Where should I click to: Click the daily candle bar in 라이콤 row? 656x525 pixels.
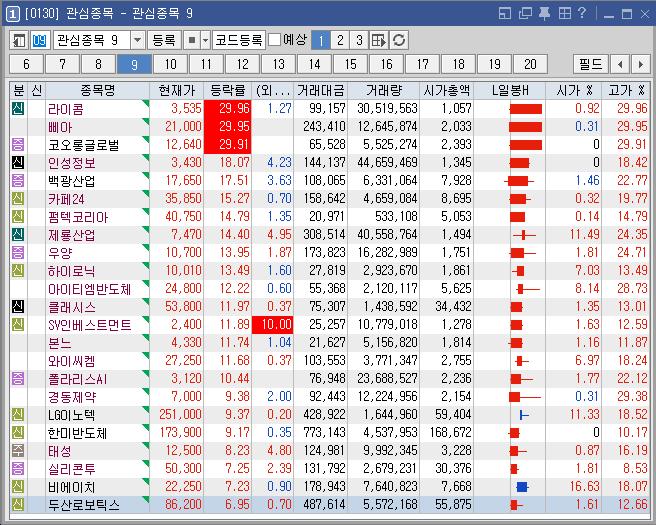(x=526, y=109)
